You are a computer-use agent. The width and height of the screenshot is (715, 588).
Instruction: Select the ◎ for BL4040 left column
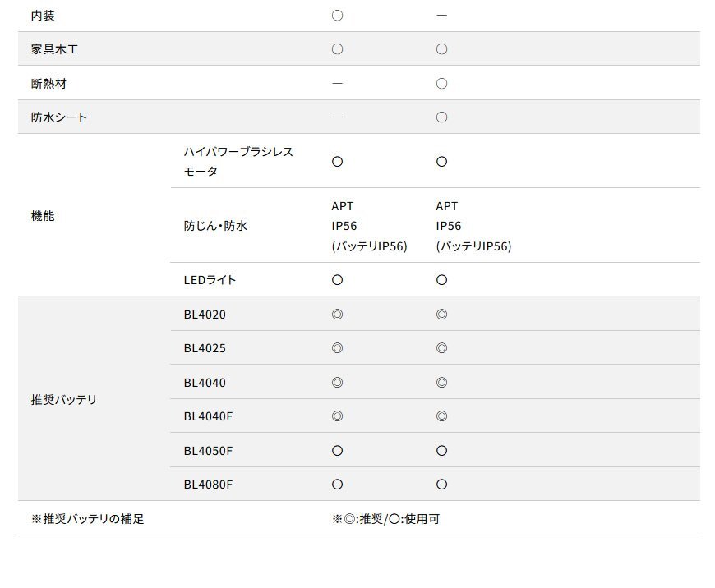coord(336,382)
